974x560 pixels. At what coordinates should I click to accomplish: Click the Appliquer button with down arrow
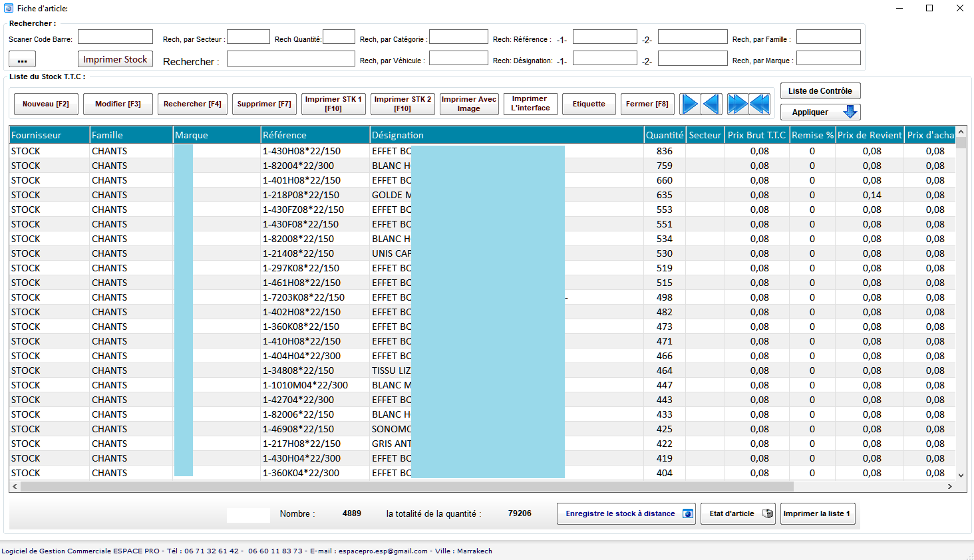point(820,112)
